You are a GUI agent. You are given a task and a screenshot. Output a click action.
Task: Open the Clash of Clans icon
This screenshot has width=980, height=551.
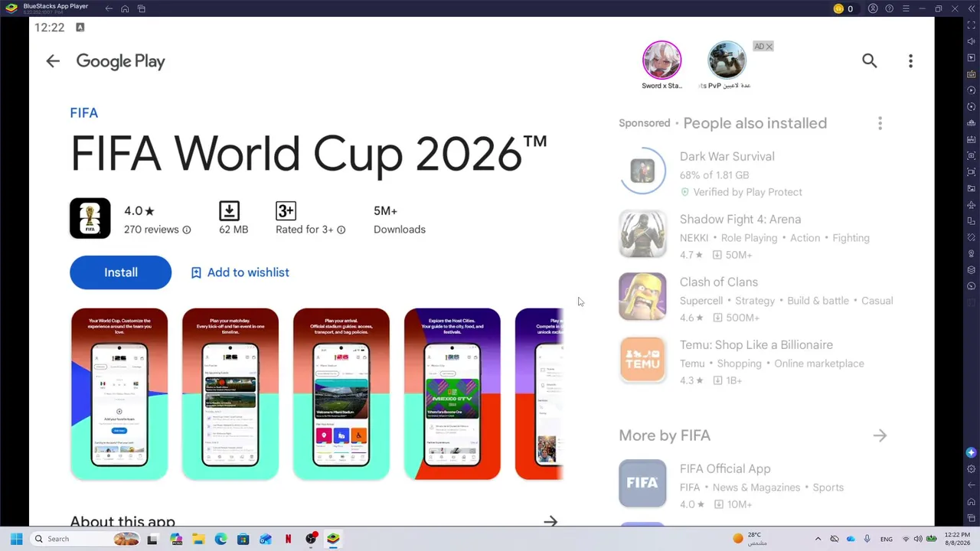point(642,296)
